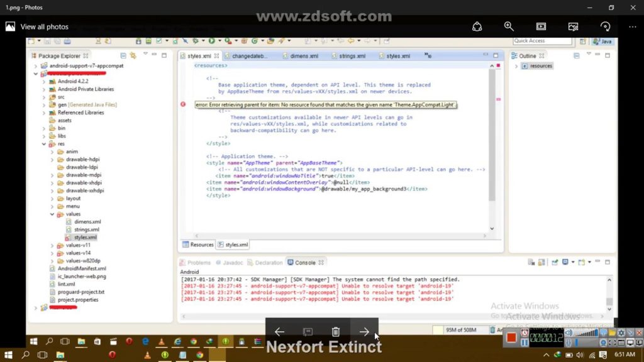Switch to the dimens.xml editor tab

click(x=304, y=56)
